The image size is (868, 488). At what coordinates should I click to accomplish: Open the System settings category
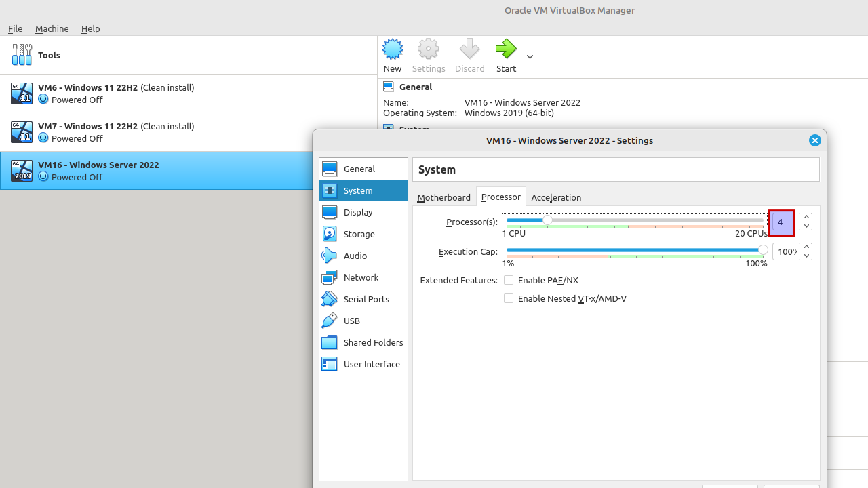coord(363,190)
